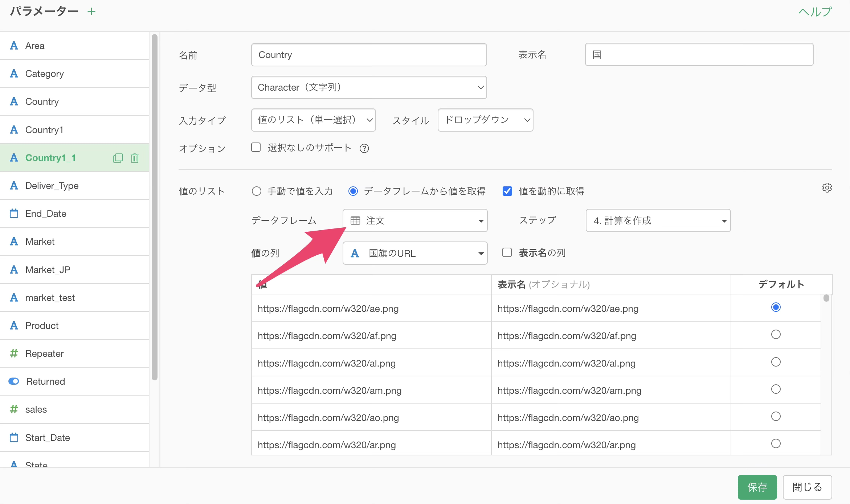This screenshot has width=850, height=504.
Task: Set ae.png row as default
Action: click(776, 307)
